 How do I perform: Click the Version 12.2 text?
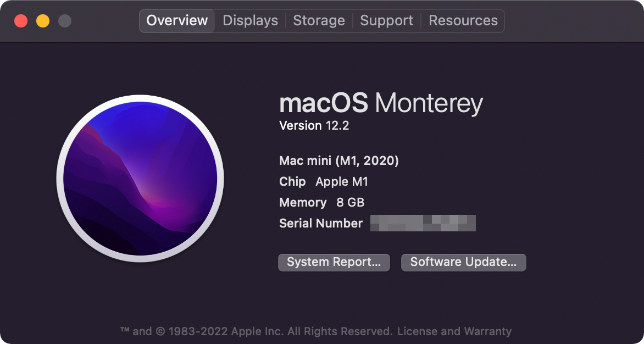click(x=314, y=126)
